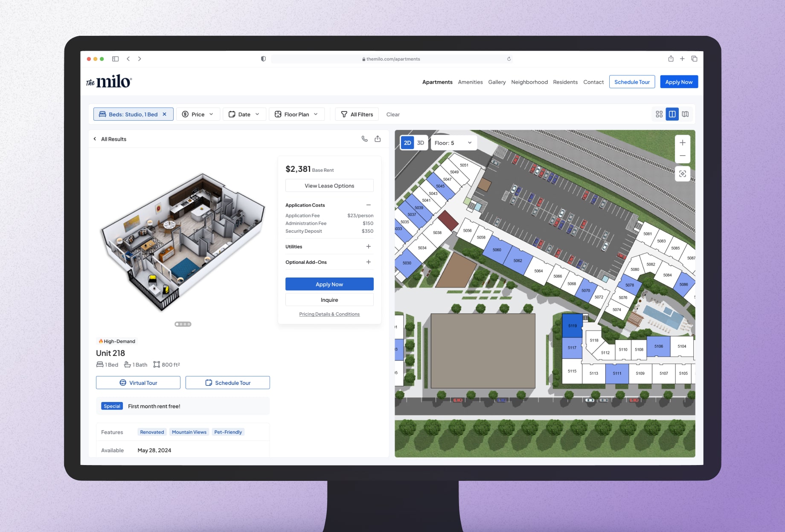Select unit 5117 on the map
The width and height of the screenshot is (785, 532).
[572, 347]
